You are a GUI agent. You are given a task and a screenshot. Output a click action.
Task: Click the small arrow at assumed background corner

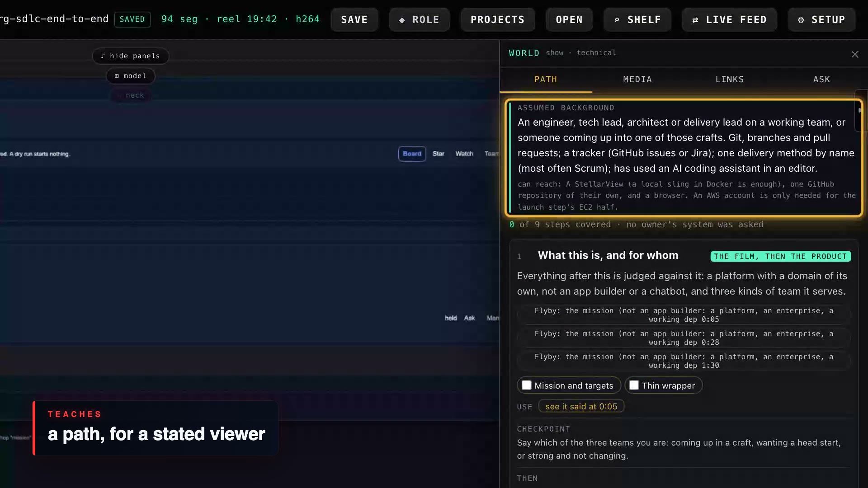tap(859, 110)
